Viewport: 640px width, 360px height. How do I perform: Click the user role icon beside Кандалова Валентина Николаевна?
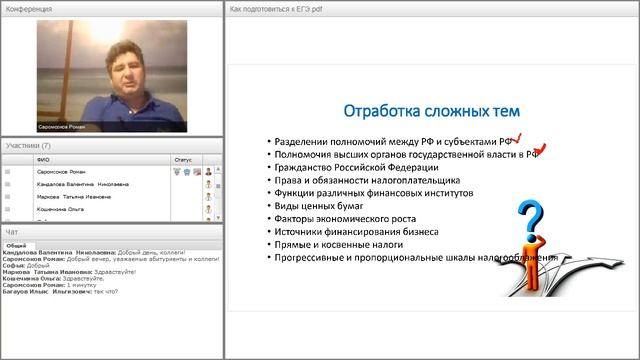coord(209,184)
